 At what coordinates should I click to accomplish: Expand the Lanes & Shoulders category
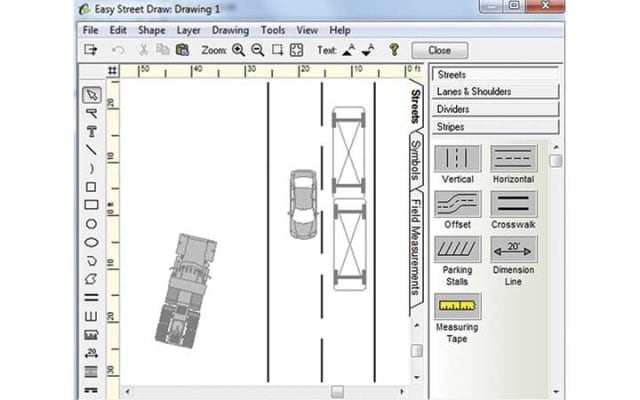[x=496, y=91]
